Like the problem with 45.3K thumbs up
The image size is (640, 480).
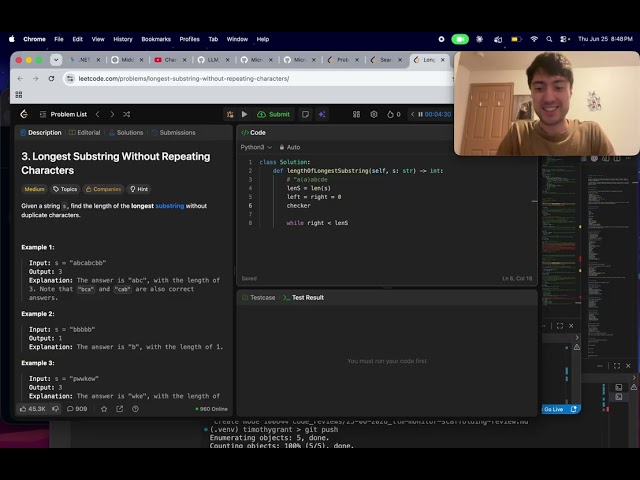32,409
